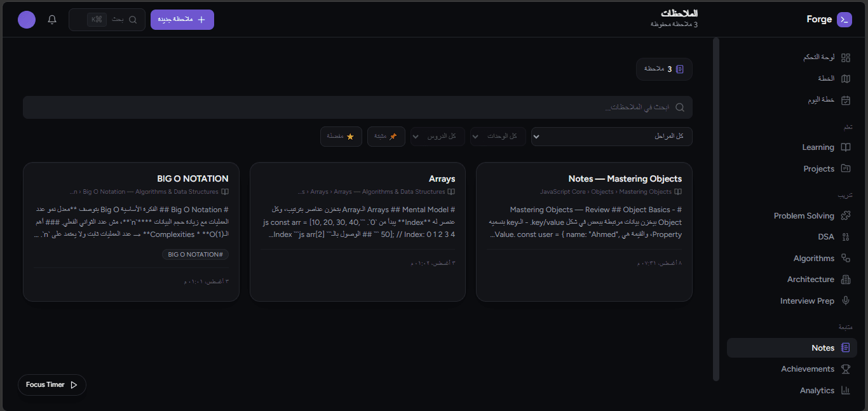Open the Arrays note card title
Image resolution: width=868 pixels, height=411 pixels.
442,179
